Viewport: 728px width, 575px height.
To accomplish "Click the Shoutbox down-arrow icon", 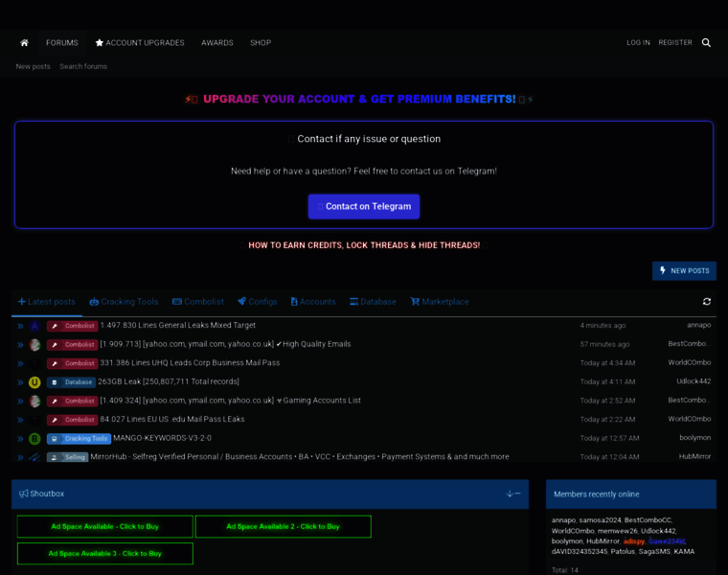I will pyautogui.click(x=510, y=494).
